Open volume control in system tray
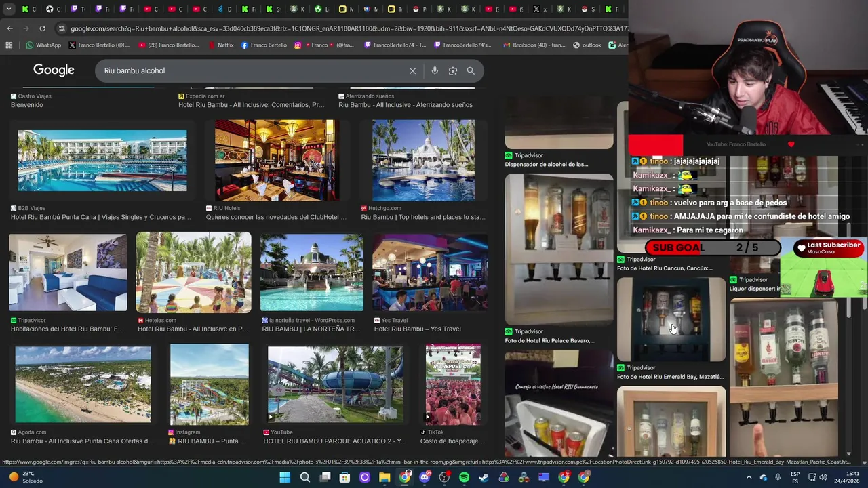Viewport: 868px width, 488px height. 823,477
